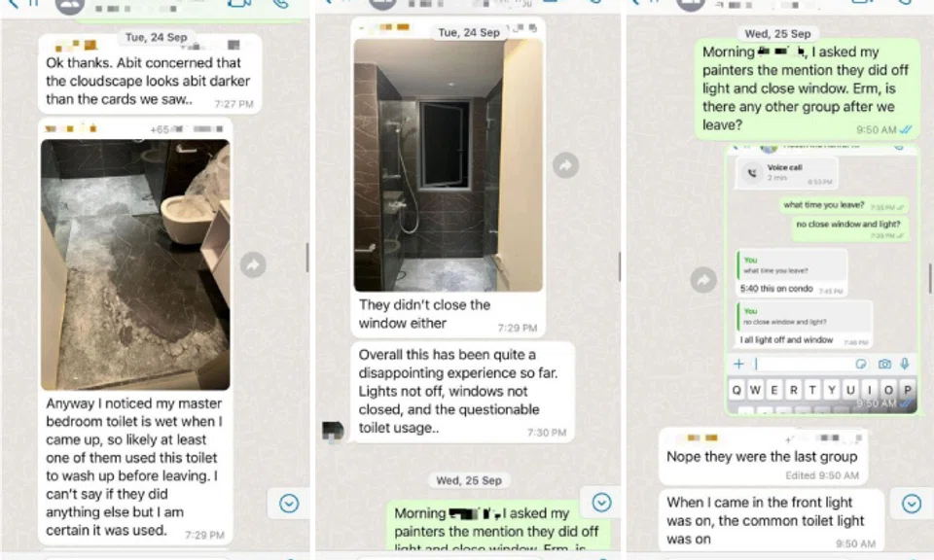Image resolution: width=934 pixels, height=560 pixels.
Task: Tap microphone icon in embedded screenshot input bar
Action: [x=905, y=364]
